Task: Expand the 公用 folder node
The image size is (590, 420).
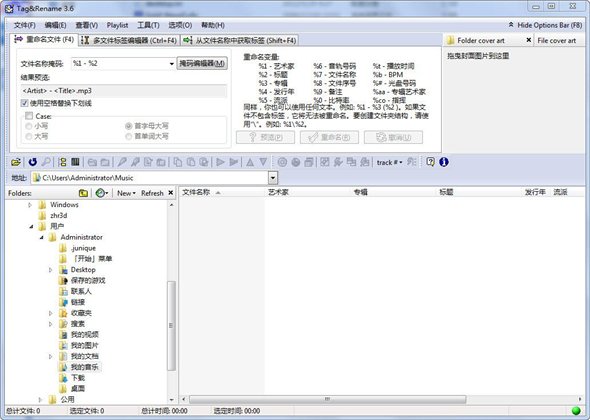Action: [40, 399]
